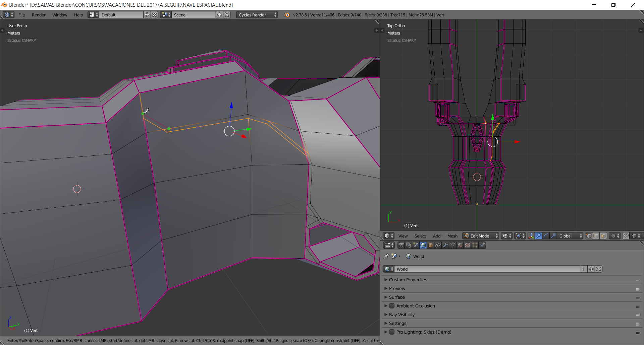Select the rotate manipulator arc
The image size is (644, 345).
[546, 236]
